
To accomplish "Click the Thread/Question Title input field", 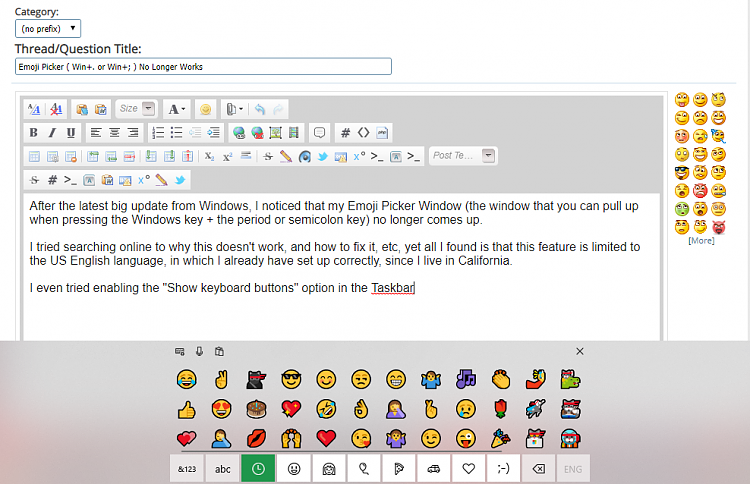I will [203, 66].
